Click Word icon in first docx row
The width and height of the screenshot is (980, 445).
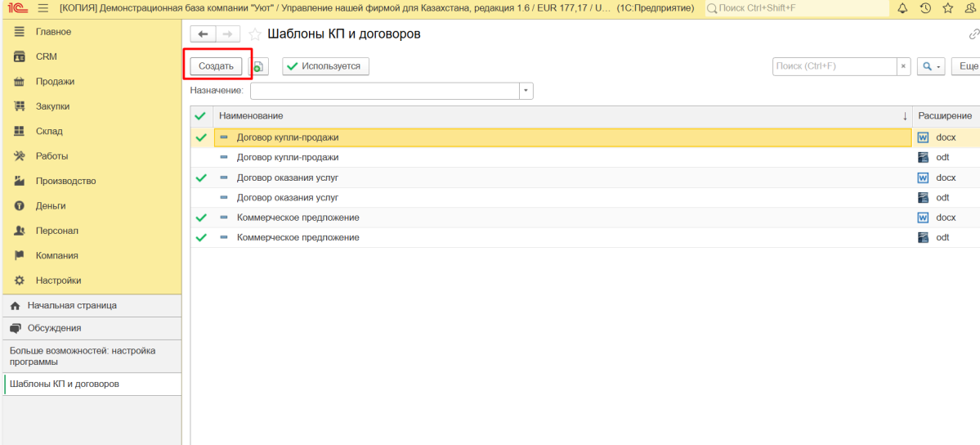pyautogui.click(x=923, y=137)
